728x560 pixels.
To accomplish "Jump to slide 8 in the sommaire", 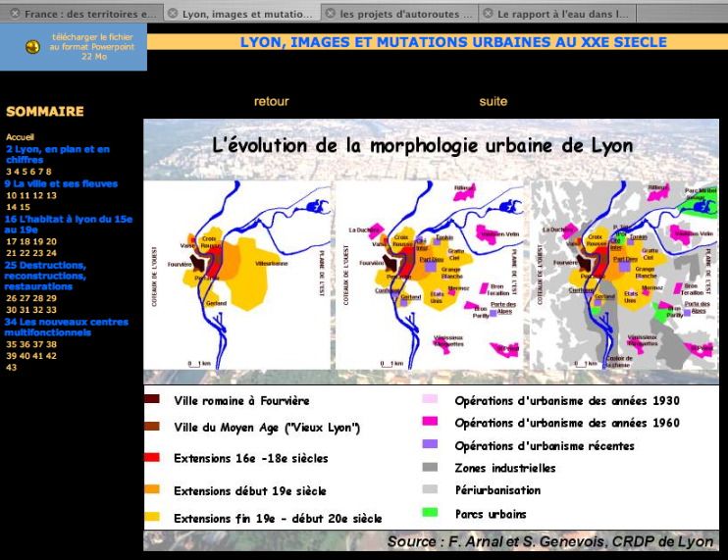I will pos(48,172).
